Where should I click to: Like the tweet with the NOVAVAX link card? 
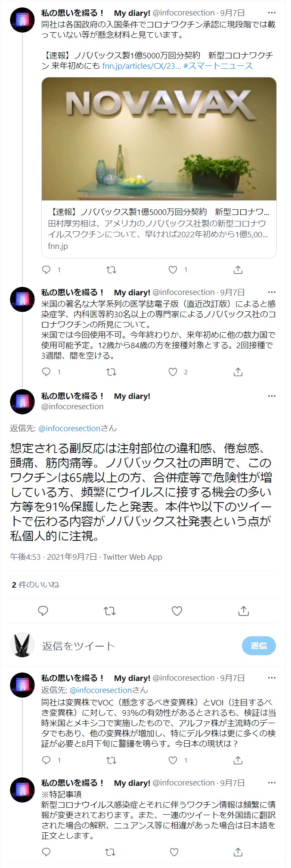[173, 270]
